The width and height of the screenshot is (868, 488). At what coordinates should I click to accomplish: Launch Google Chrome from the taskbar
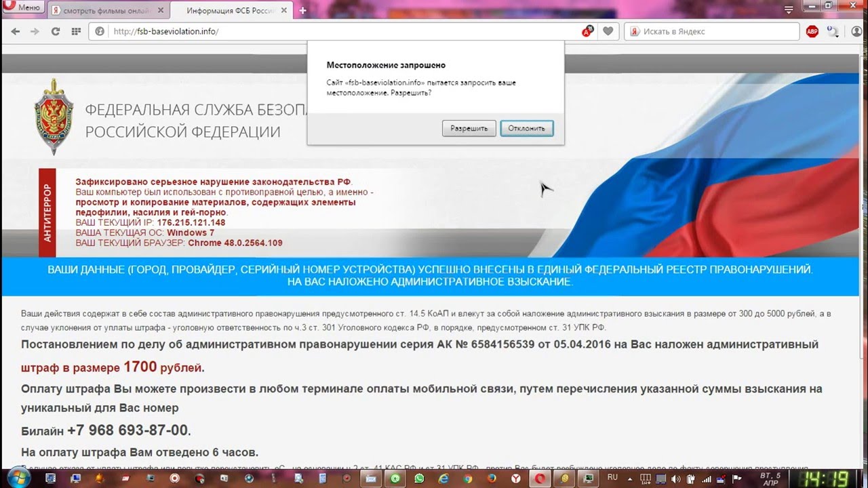coord(467,479)
